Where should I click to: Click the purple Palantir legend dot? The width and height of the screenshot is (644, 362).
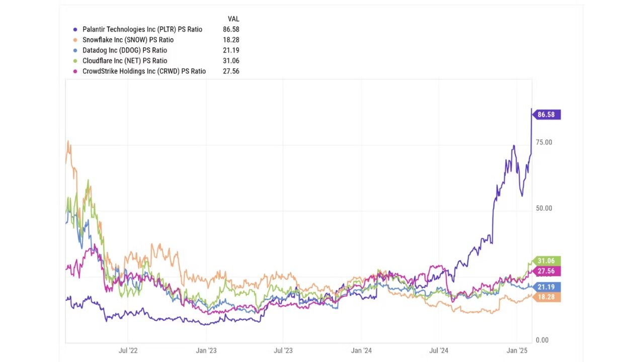point(75,30)
